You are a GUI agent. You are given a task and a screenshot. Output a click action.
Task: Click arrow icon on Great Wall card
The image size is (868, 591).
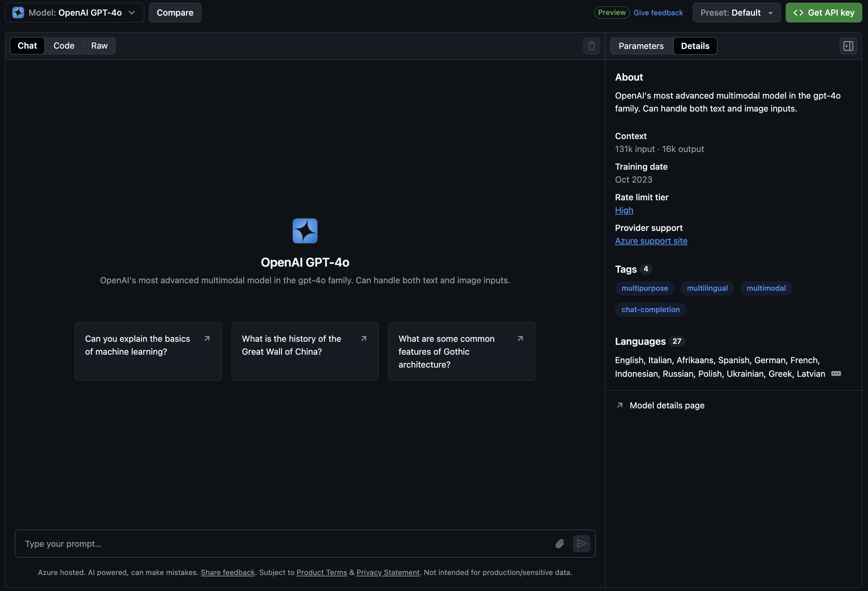363,339
